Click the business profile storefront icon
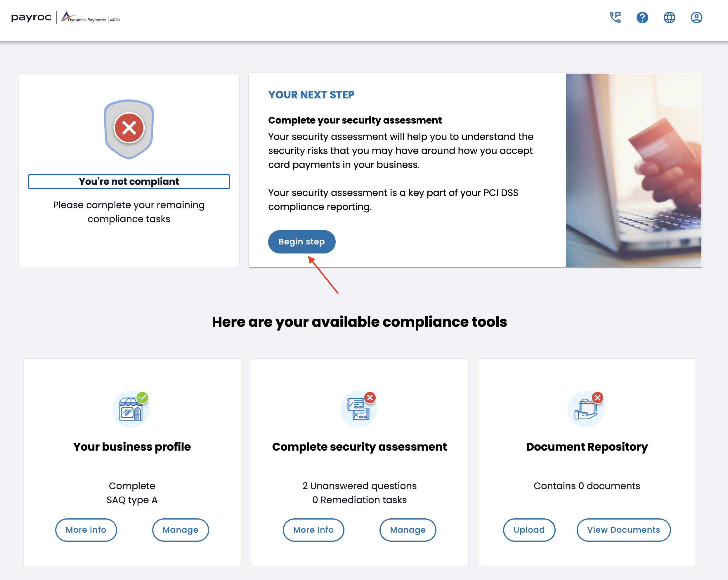Image resolution: width=728 pixels, height=580 pixels. (131, 409)
